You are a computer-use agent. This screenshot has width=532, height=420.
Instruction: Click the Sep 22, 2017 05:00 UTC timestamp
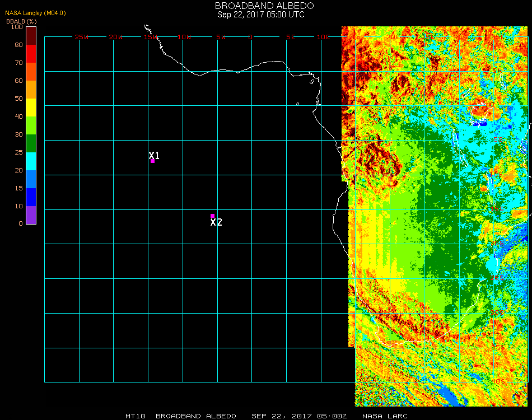point(261,15)
